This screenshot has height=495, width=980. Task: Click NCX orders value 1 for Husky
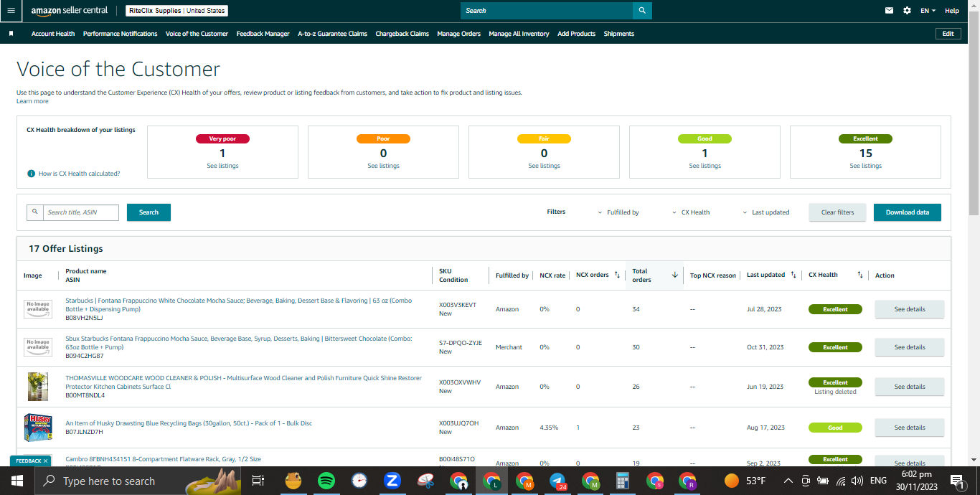578,428
